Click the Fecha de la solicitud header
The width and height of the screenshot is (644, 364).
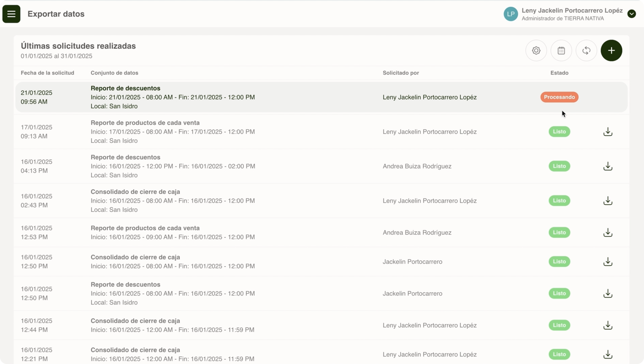(48, 73)
